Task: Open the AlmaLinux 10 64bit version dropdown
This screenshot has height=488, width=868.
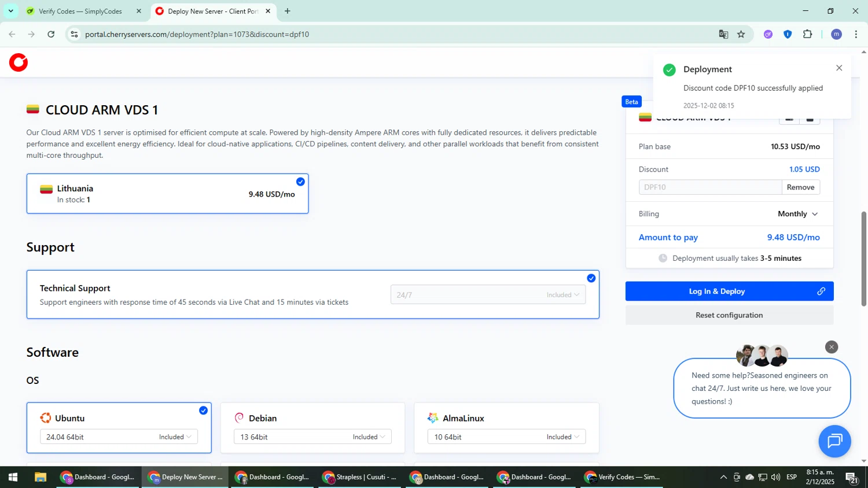Action: click(x=506, y=437)
